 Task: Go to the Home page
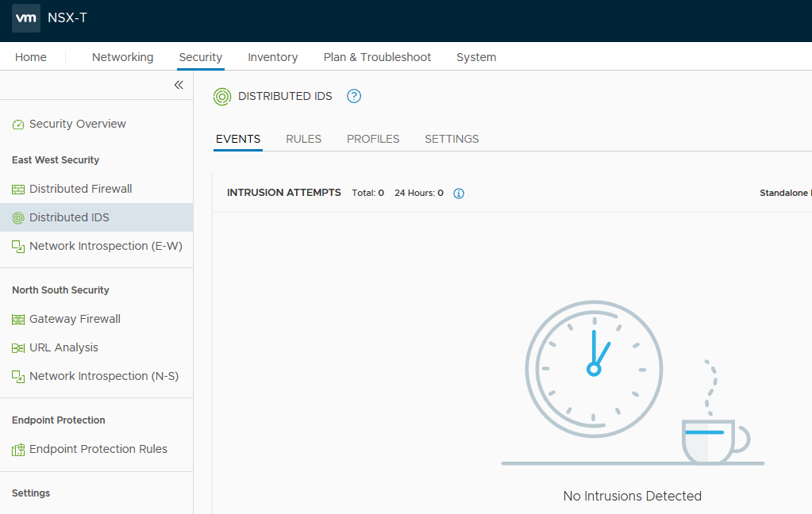31,57
